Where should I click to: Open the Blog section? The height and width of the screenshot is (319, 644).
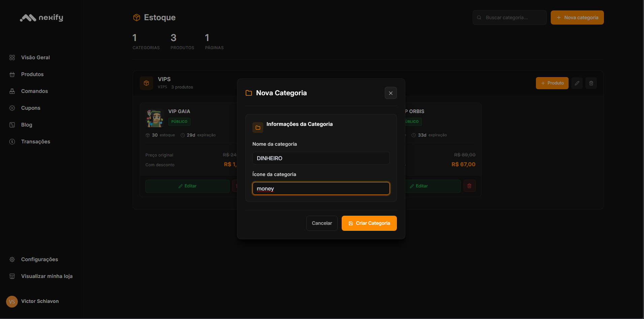point(27,125)
